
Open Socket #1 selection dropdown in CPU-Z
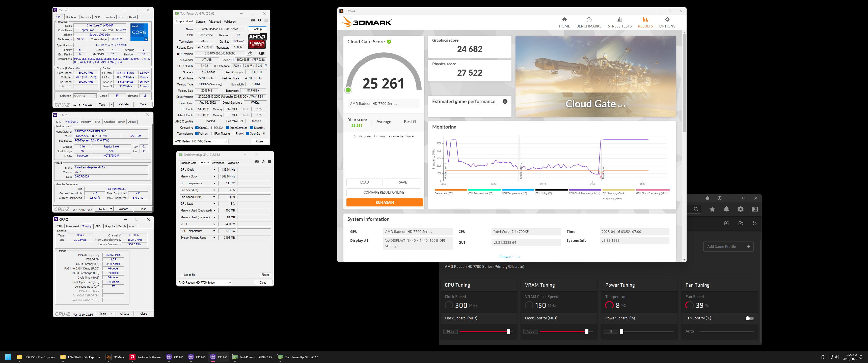click(85, 96)
